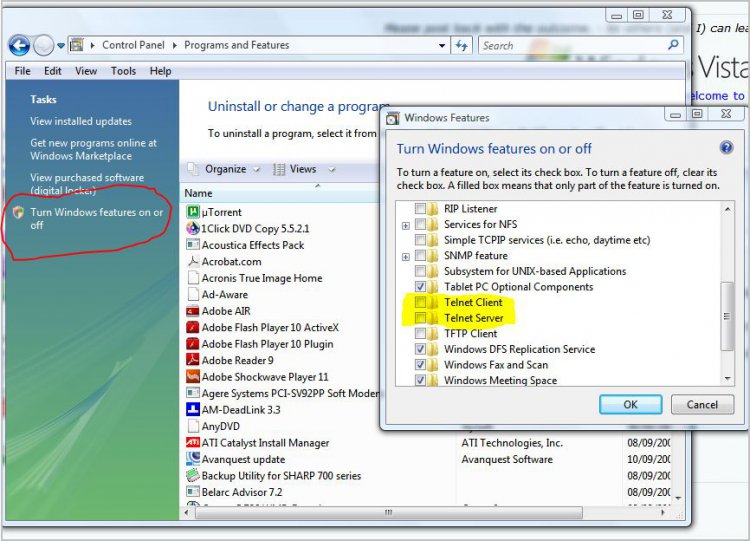750x541 pixels.
Task: Select the Adobe Shockwave Player 11 icon
Action: click(x=193, y=376)
